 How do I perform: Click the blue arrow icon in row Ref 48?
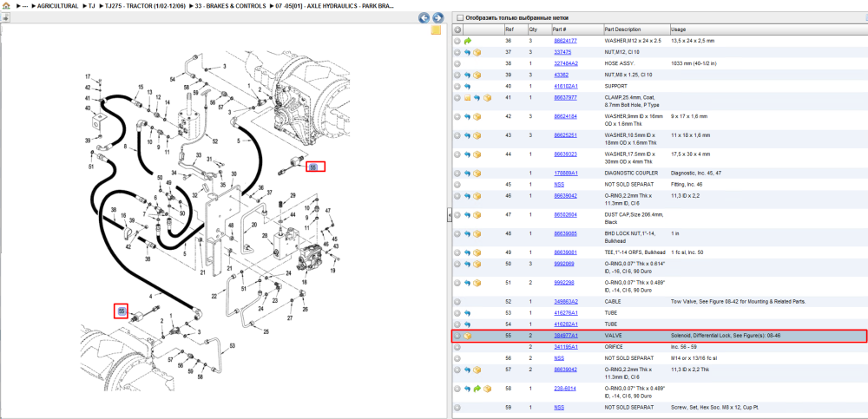[468, 233]
